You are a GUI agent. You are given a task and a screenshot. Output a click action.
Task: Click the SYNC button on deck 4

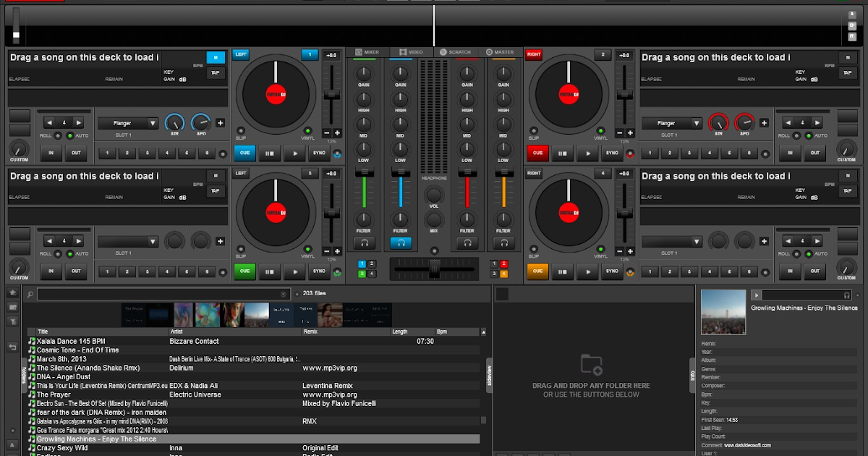click(x=612, y=271)
